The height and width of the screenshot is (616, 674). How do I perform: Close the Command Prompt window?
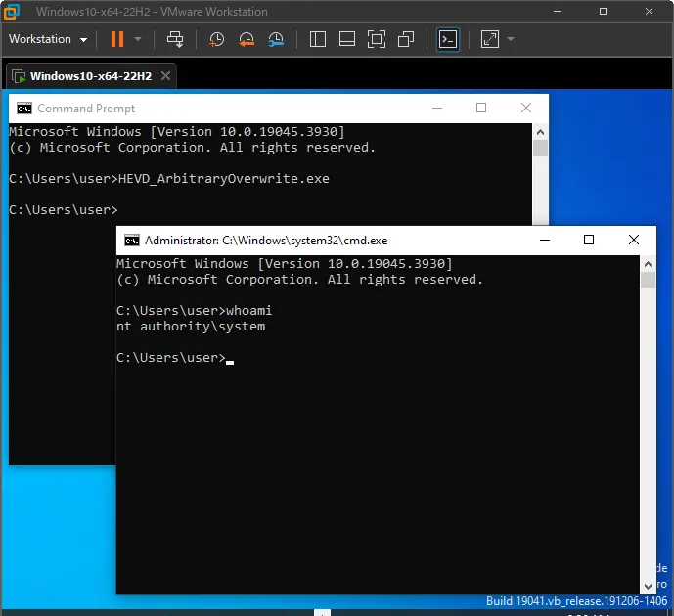526,108
